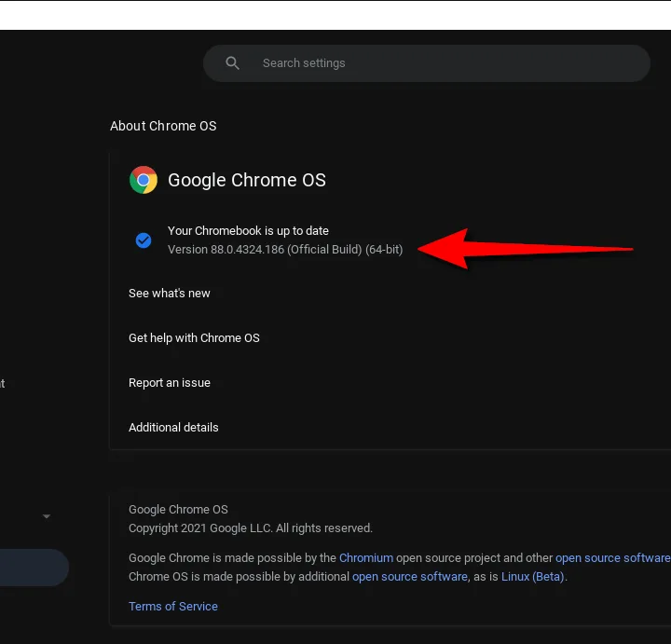Screen dimensions: 671x644
Task: Click the version 88.0.4324.186 text
Action: coord(285,250)
